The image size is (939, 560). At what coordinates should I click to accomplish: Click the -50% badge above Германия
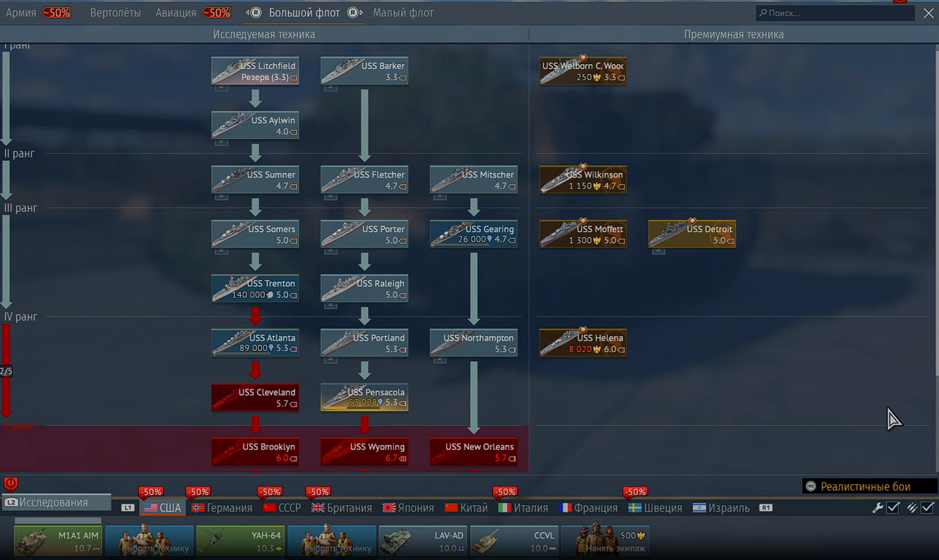click(198, 492)
